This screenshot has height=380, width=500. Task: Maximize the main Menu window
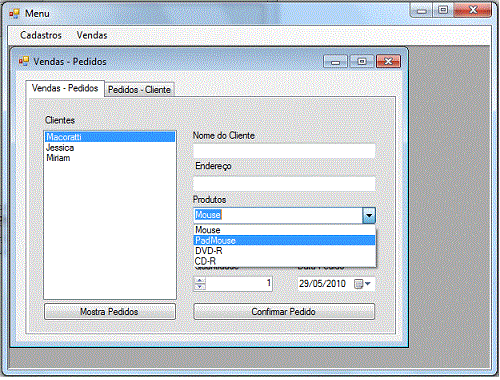click(443, 10)
